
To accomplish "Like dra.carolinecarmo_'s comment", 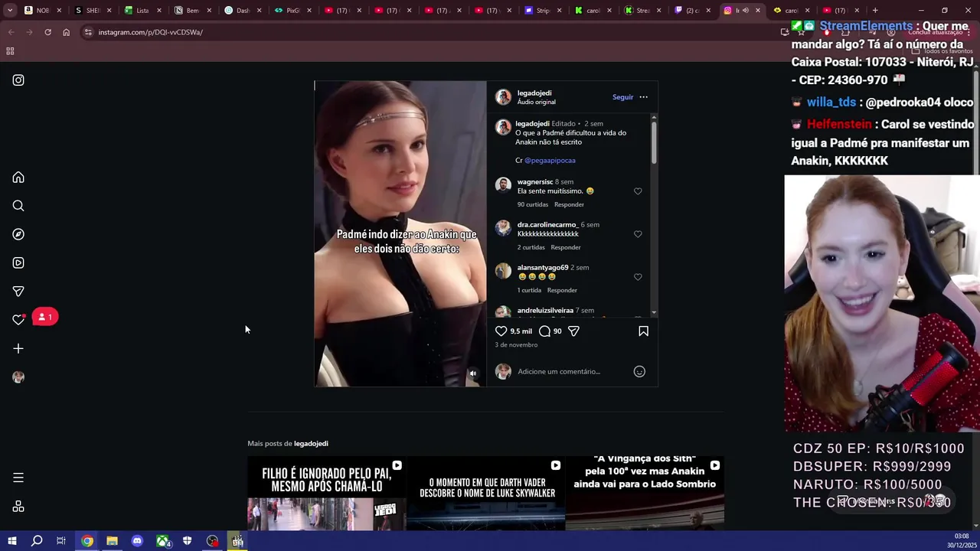I will 638,234.
